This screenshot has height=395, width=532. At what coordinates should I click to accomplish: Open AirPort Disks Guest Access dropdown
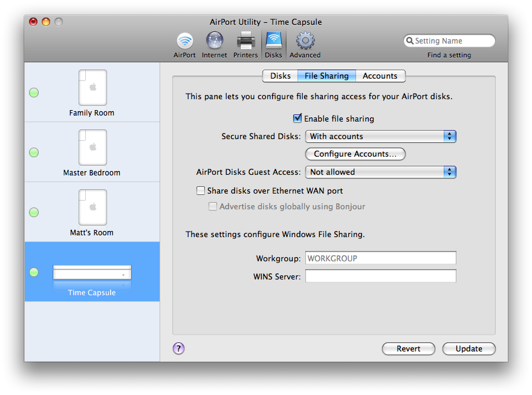tap(381, 172)
